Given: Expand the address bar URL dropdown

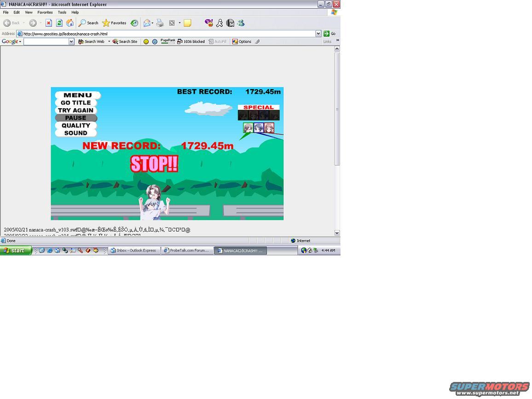Looking at the screenshot, I should 318,34.
